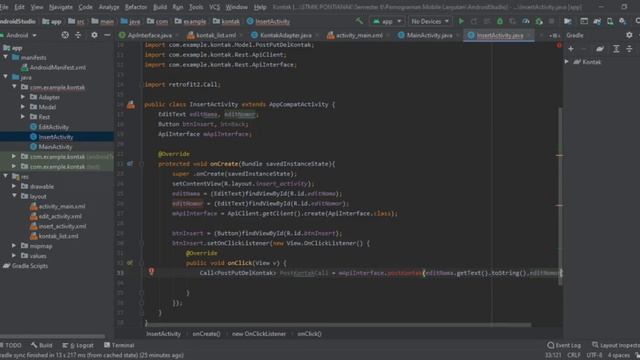640x360 pixels.
Task: Collapse all in Project panel toolbar
Action: (78, 36)
